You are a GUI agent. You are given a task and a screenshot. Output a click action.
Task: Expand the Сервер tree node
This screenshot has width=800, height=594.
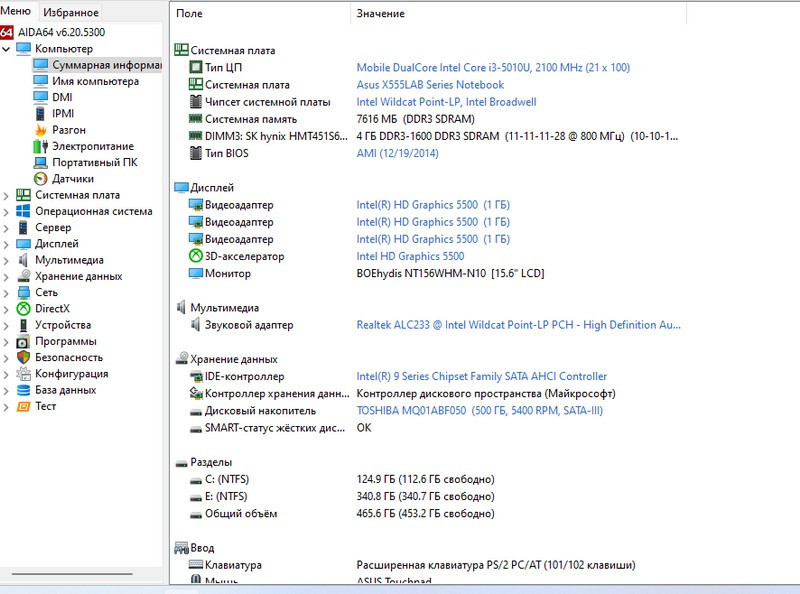[x=6, y=228]
